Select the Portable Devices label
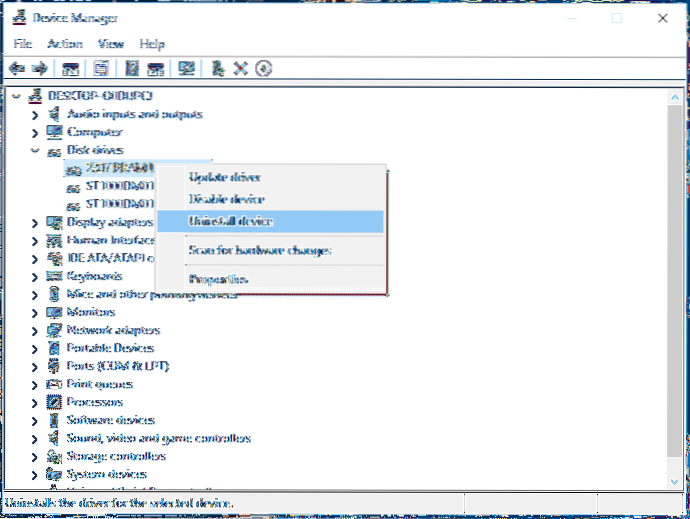Viewport: 690px width, 519px height. [110, 348]
